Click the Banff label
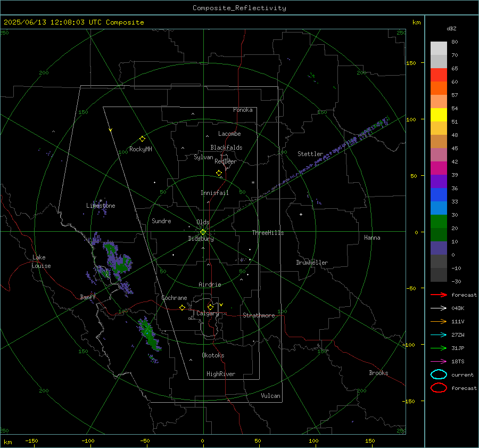 88,297
